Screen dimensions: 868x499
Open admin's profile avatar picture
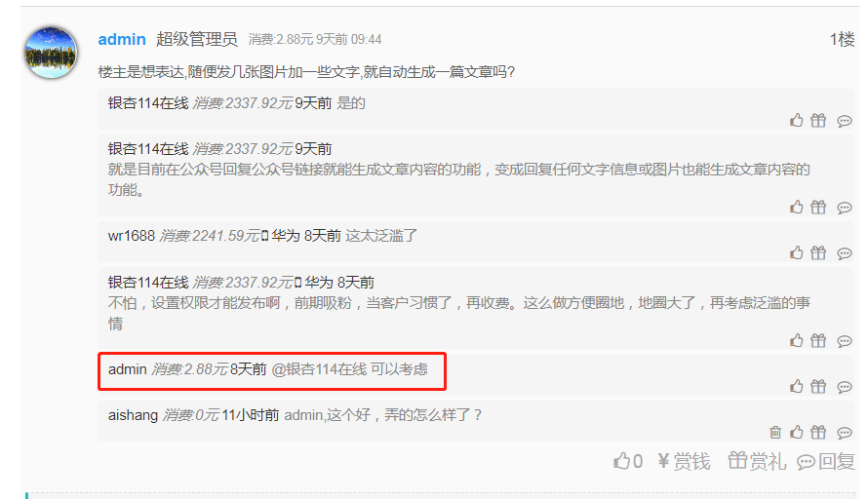coord(51,53)
